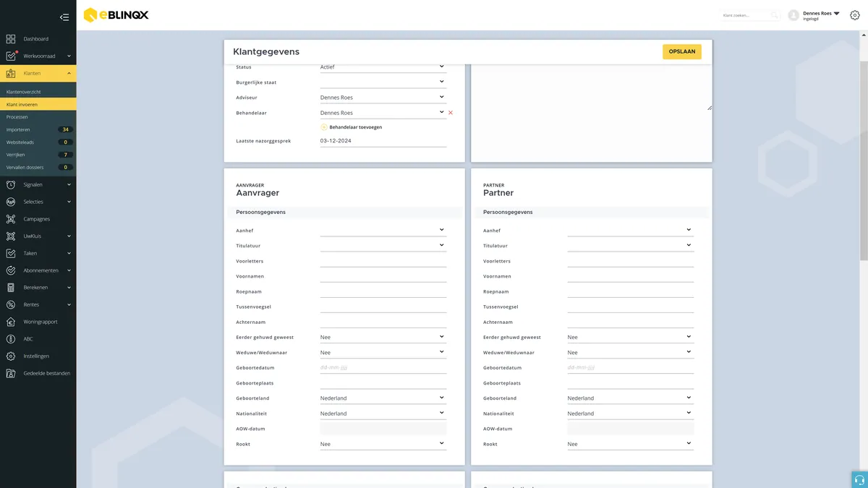The image size is (868, 488).
Task: Open Vervallen dossiers in the submenu
Action: click(38, 168)
